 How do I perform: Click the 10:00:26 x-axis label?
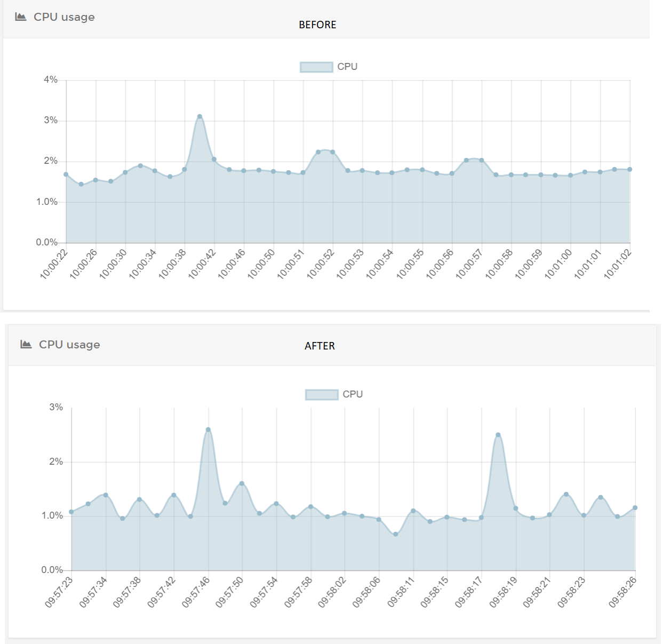pyautogui.click(x=84, y=264)
